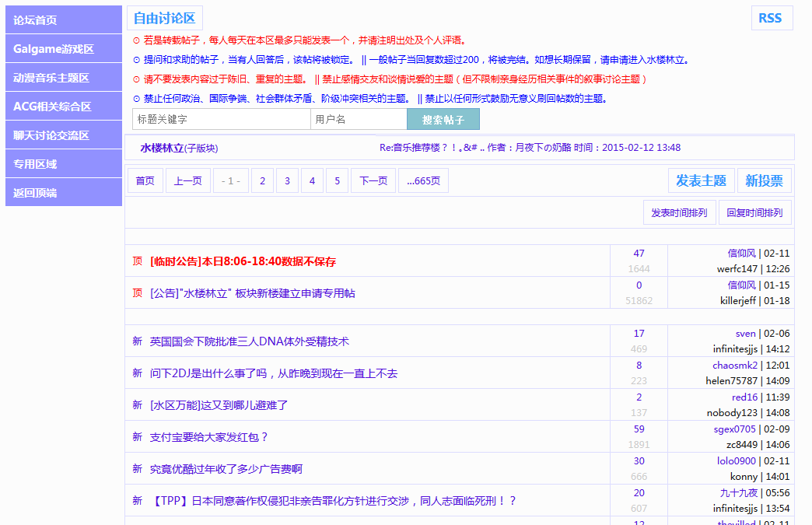Open author profile chaosmk2

735,365
